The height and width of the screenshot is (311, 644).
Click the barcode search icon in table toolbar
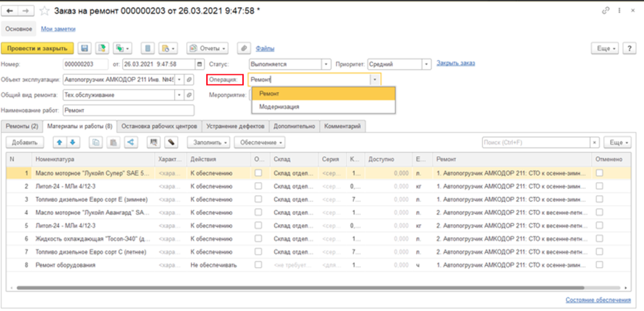point(154,142)
